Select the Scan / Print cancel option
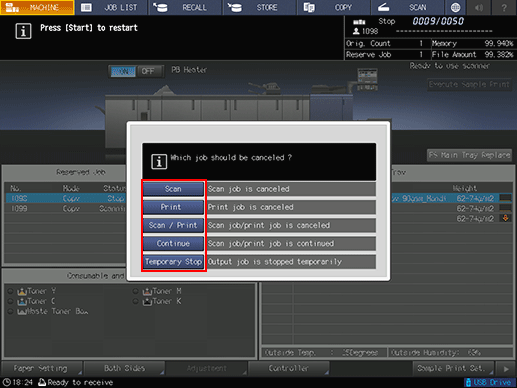This screenshot has height=388, width=517. pos(173,225)
